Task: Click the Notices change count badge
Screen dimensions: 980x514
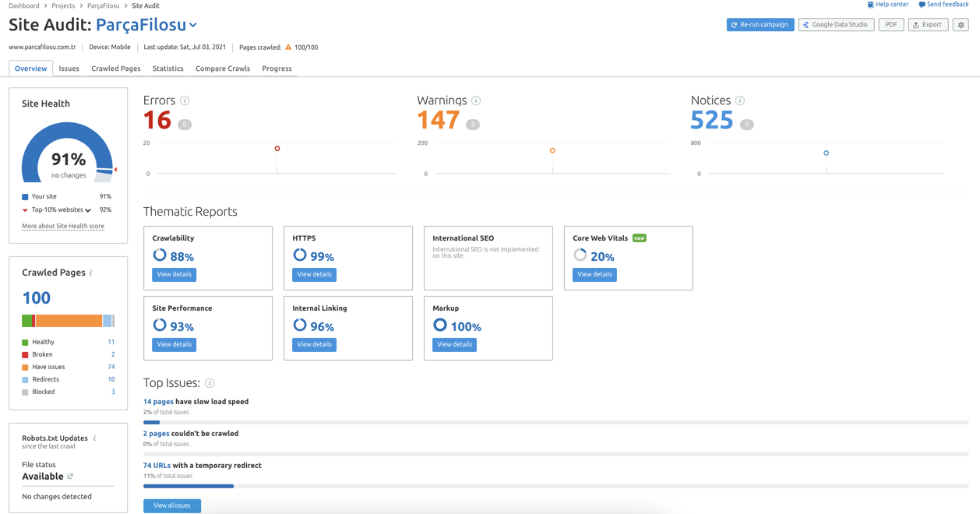Action: 746,125
